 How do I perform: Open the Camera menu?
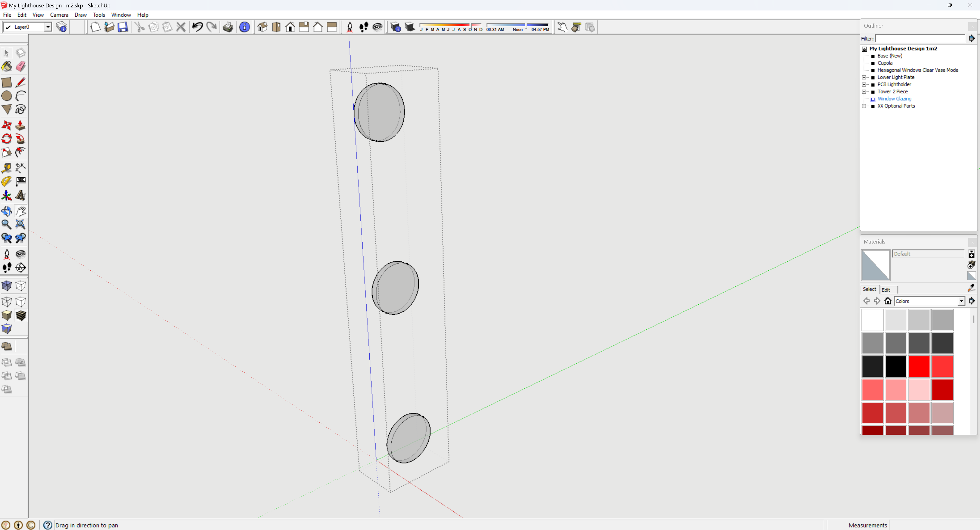[x=59, y=15]
